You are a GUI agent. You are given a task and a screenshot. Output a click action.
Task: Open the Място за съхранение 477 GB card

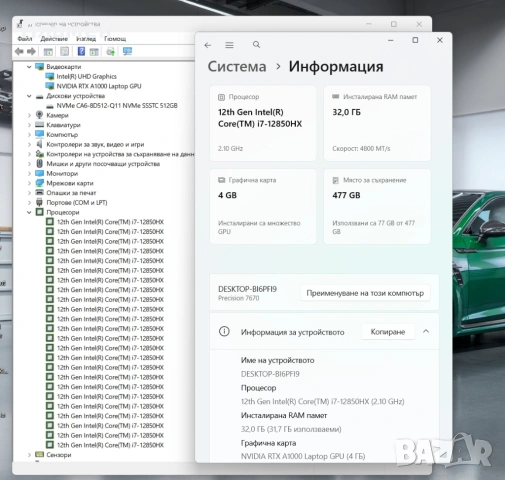click(377, 206)
